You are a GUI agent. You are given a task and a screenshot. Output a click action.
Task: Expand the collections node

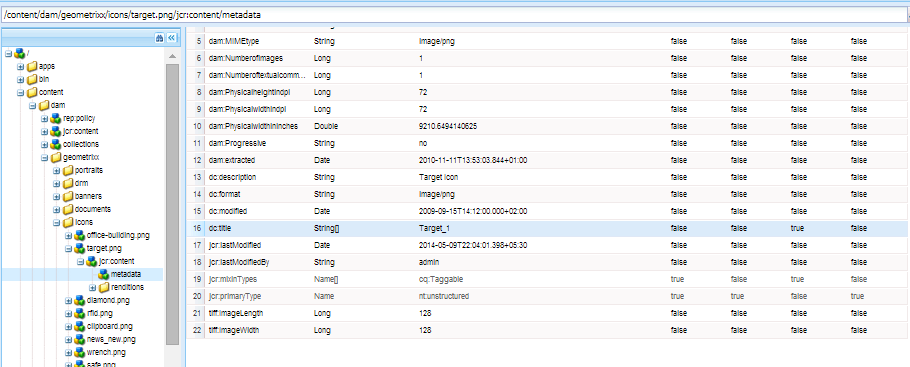pyautogui.click(x=45, y=144)
